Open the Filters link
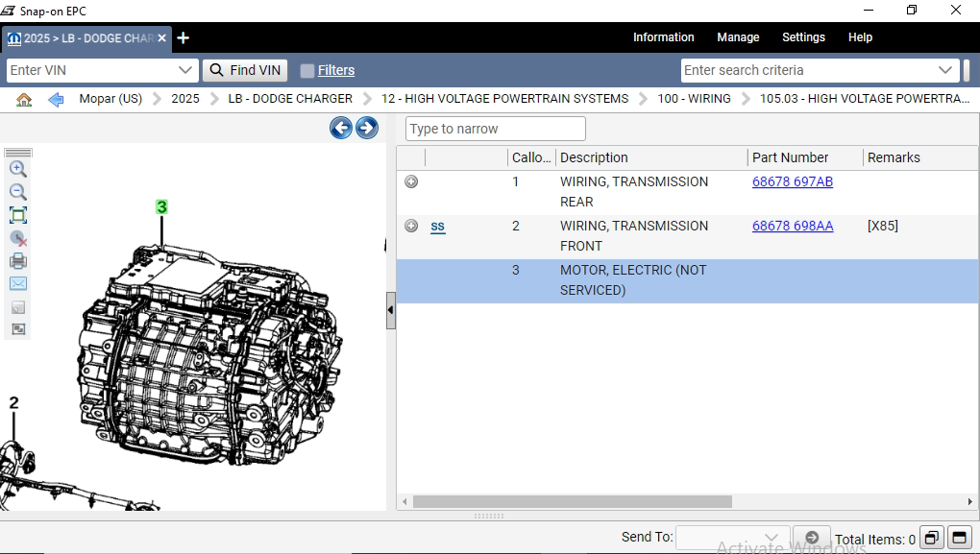 click(335, 71)
